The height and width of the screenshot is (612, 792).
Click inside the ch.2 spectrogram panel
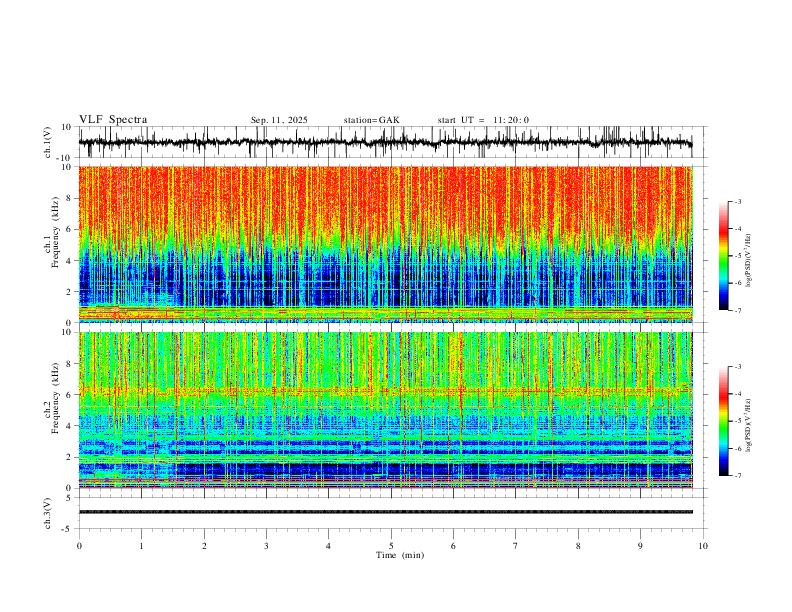(385, 410)
